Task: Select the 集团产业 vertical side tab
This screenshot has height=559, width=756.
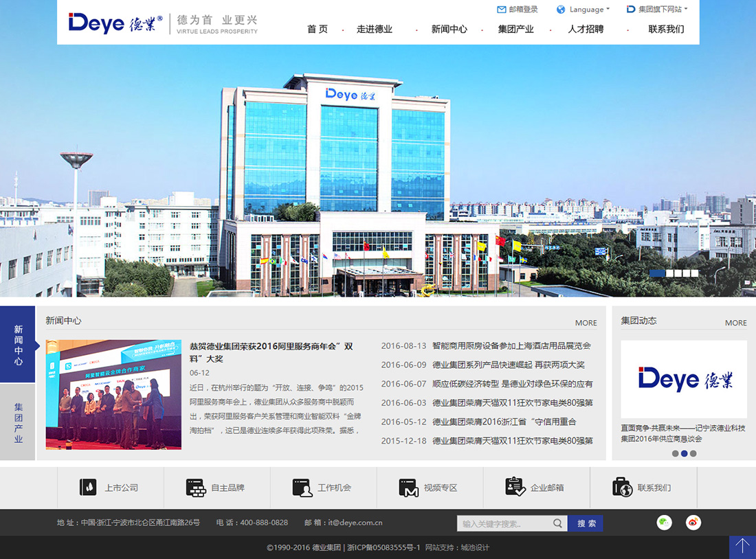Action: point(18,422)
